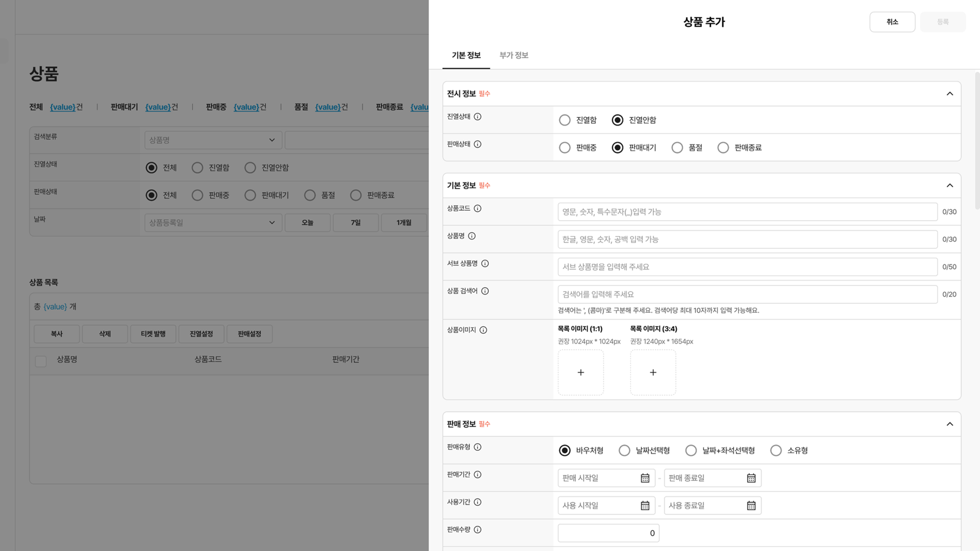This screenshot has height=551, width=980.
Task: Select the 기본 정보 tab
Action: click(x=466, y=55)
